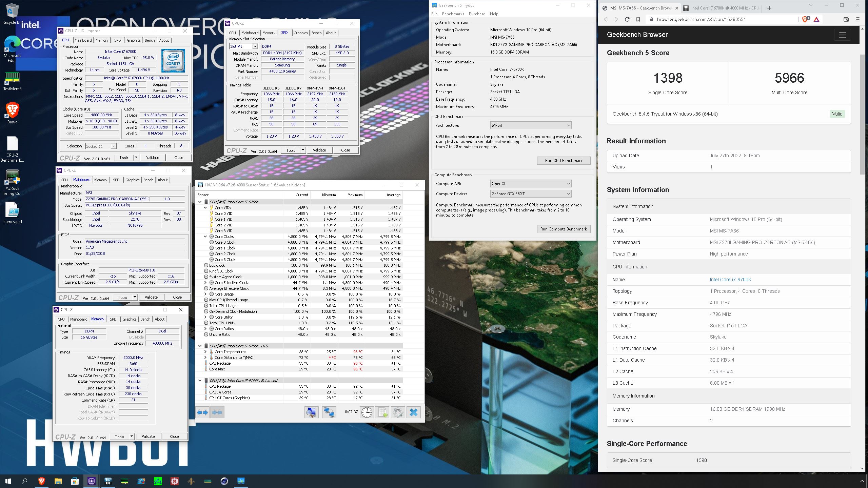The height and width of the screenshot is (488, 868).
Task: Open Compute API OpenCL dropdown
Action: pyautogui.click(x=531, y=184)
